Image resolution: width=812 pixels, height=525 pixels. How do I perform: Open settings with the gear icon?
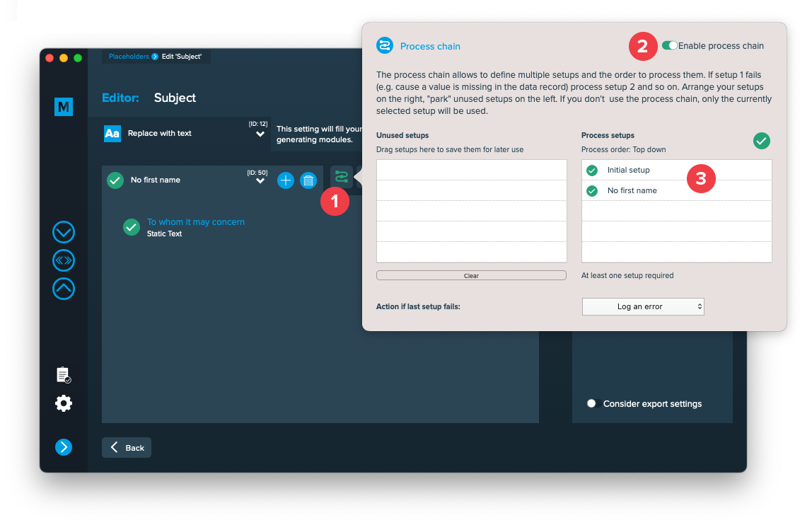pos(64,403)
